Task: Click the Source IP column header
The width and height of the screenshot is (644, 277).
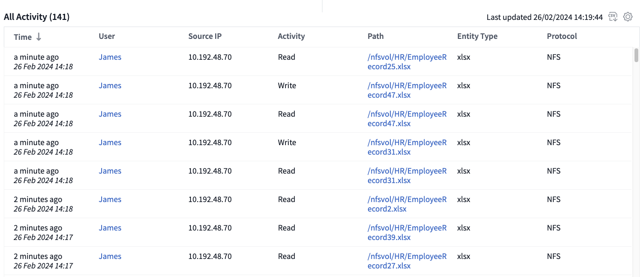Action: point(205,36)
